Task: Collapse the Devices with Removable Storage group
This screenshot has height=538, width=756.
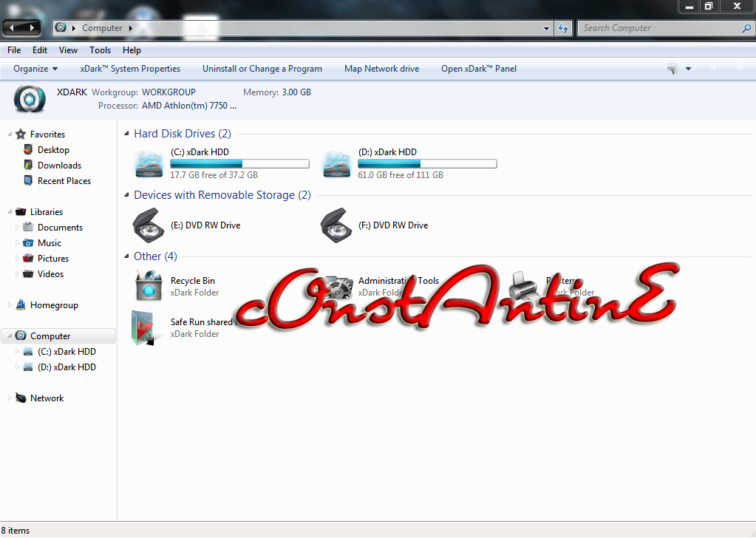Action: [127, 195]
